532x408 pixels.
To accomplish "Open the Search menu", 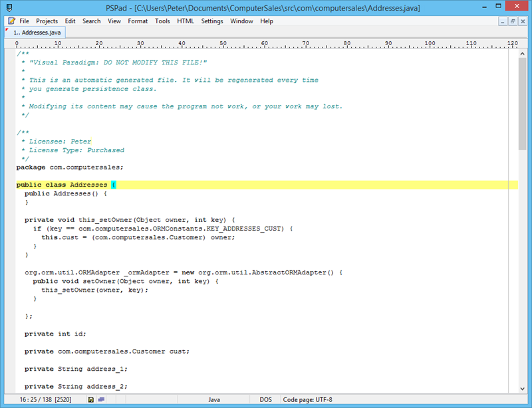I will tap(92, 21).
